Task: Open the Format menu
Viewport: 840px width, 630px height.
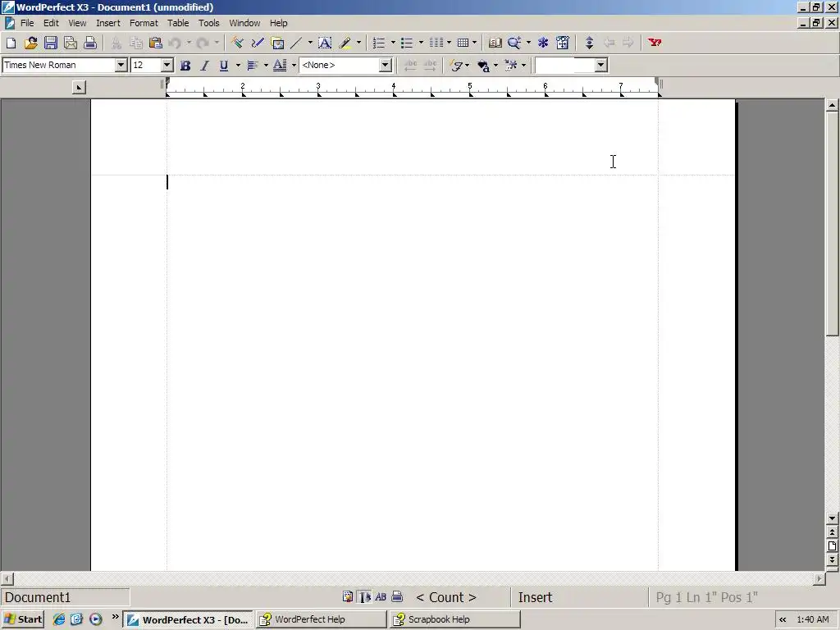Action: [x=144, y=23]
